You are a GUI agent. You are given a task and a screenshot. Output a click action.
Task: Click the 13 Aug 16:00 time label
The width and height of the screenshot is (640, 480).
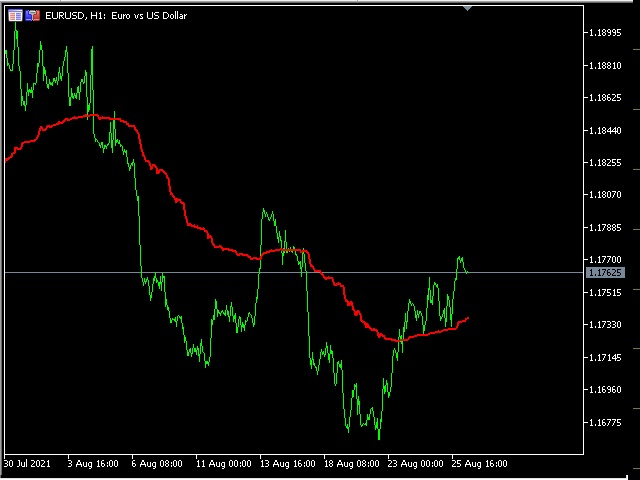click(288, 464)
